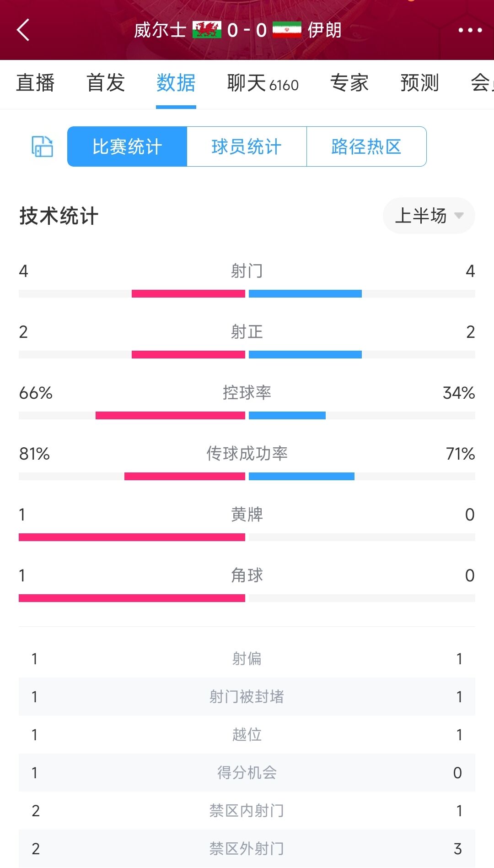This screenshot has width=494, height=868.
Task: Select the 球员统计 segment
Action: 247,146
